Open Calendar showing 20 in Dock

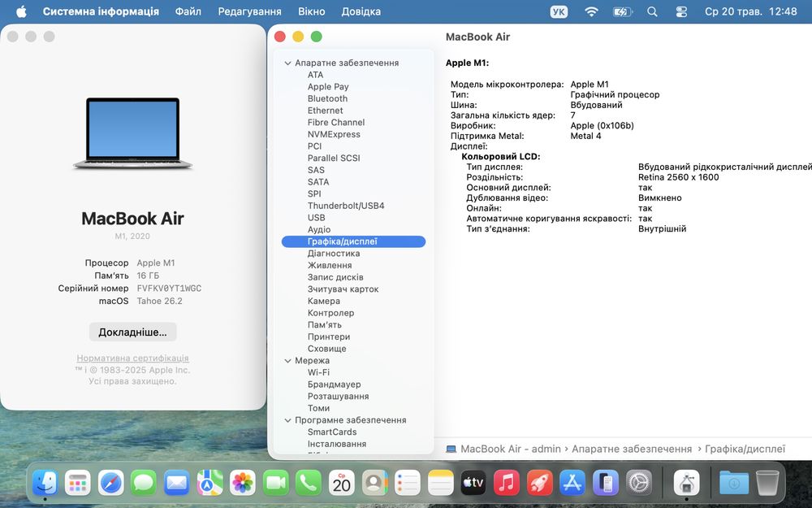point(342,483)
